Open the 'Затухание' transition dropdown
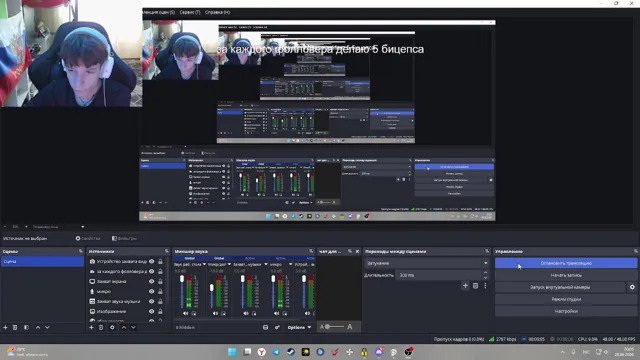 pyautogui.click(x=426, y=263)
